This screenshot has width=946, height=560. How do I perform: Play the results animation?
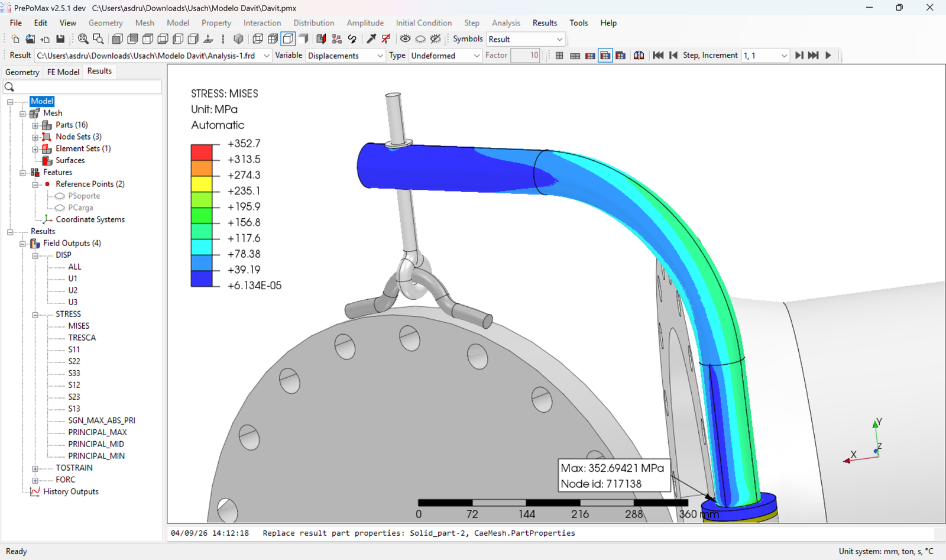point(828,55)
